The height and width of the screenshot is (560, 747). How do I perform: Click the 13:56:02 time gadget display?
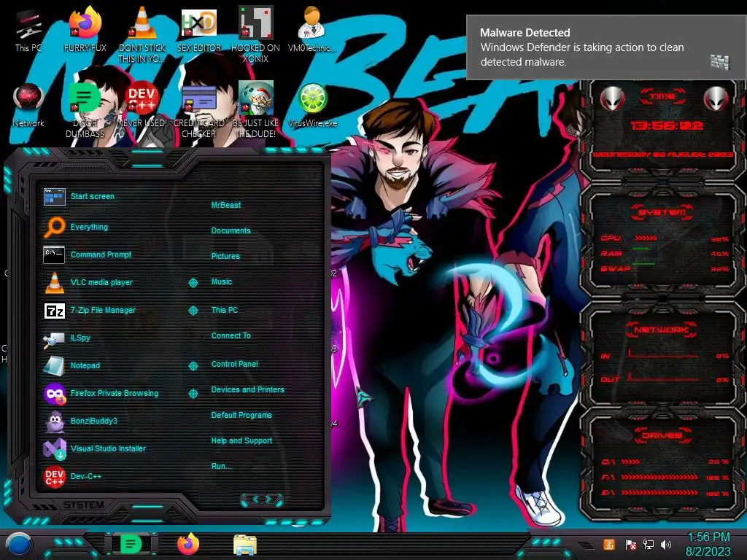pos(666,125)
